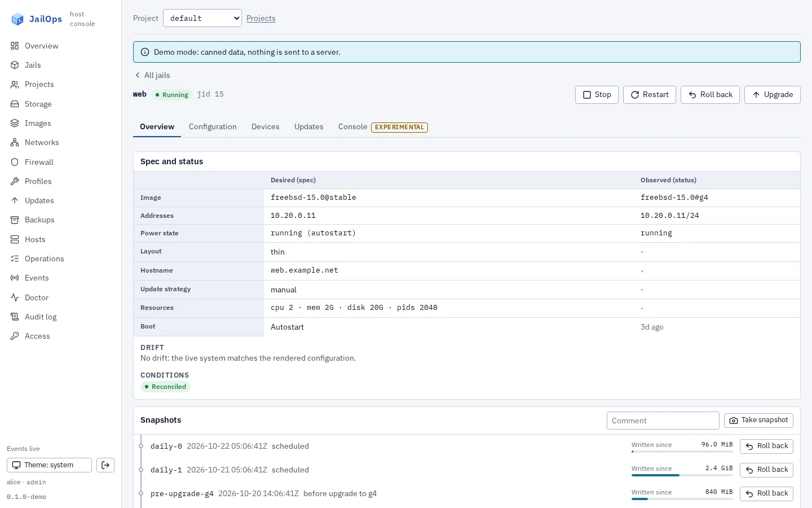Roll back to the daily-0 snapshot

point(766,446)
